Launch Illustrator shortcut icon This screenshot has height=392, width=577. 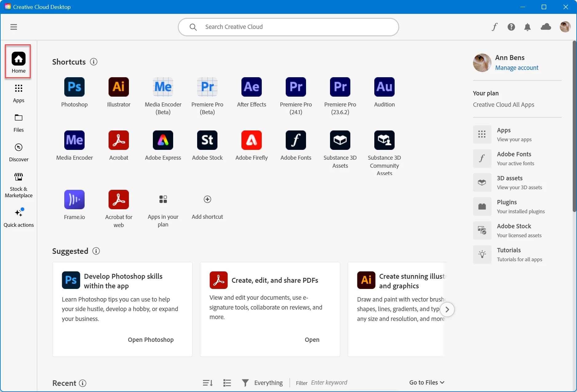point(119,87)
